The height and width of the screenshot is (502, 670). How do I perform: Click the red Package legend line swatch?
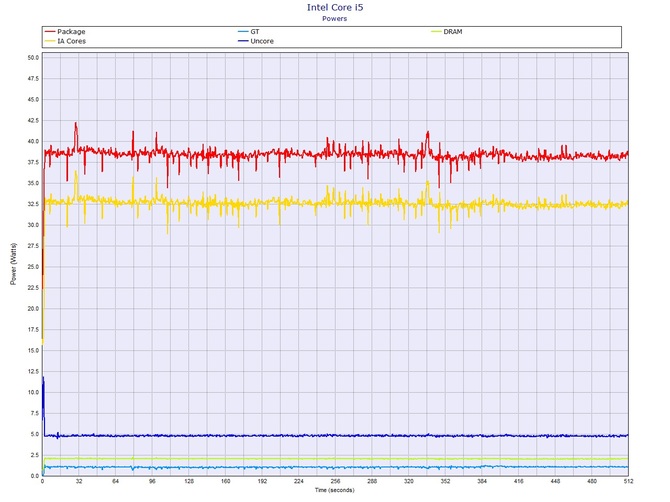coord(50,32)
